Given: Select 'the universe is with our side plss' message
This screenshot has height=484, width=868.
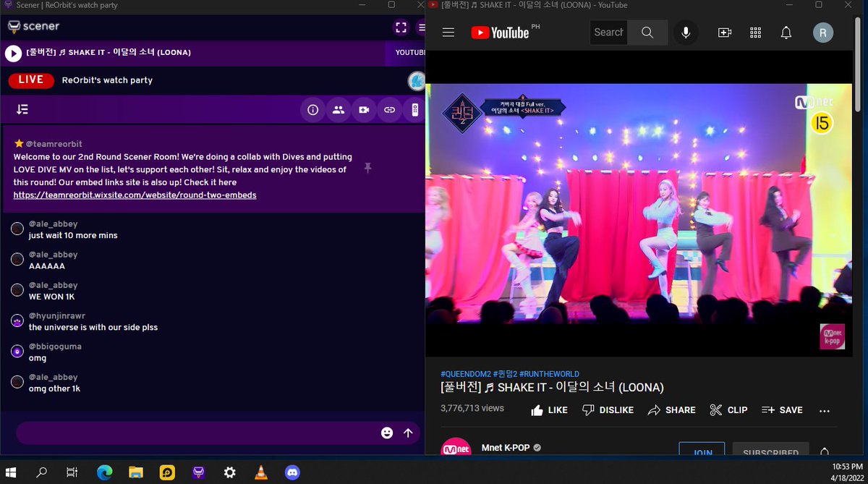Looking at the screenshot, I should pyautogui.click(x=93, y=327).
